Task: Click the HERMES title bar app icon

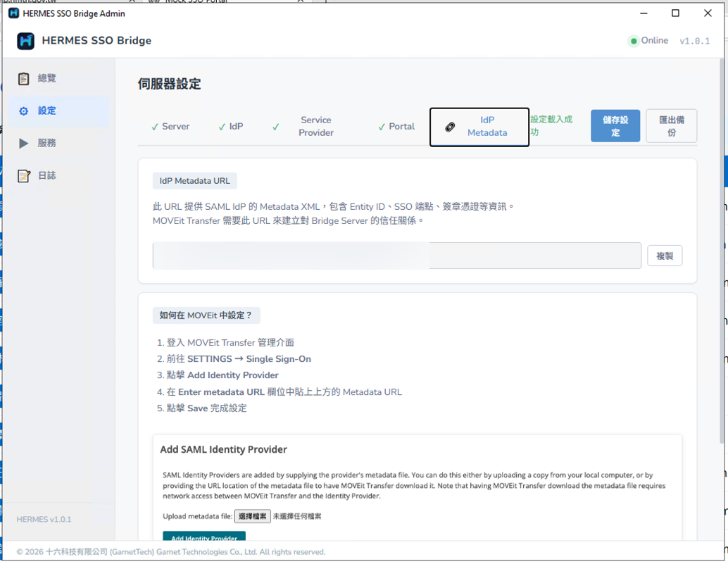Action: [x=13, y=13]
